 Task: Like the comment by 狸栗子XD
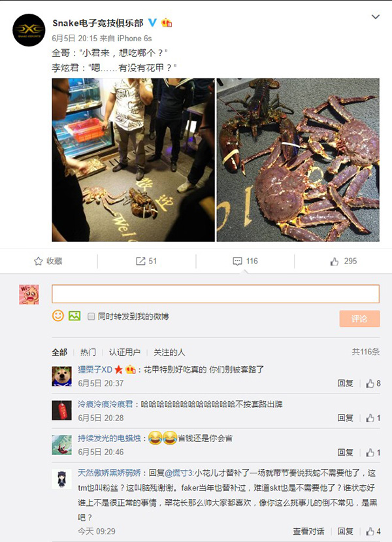point(373,383)
